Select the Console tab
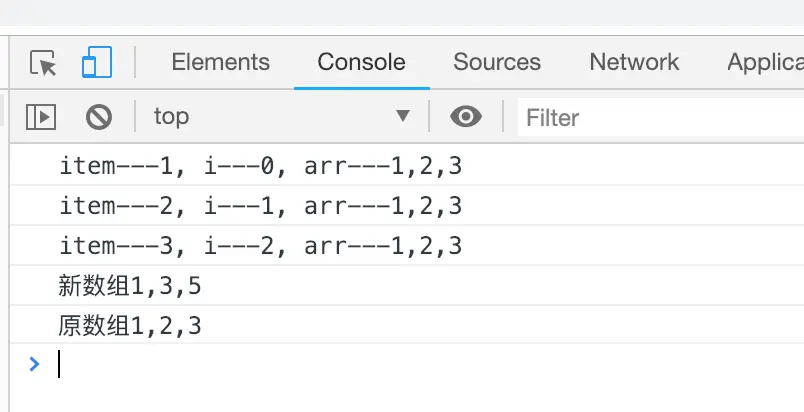Screen dimensions: 804x412 [x=361, y=62]
